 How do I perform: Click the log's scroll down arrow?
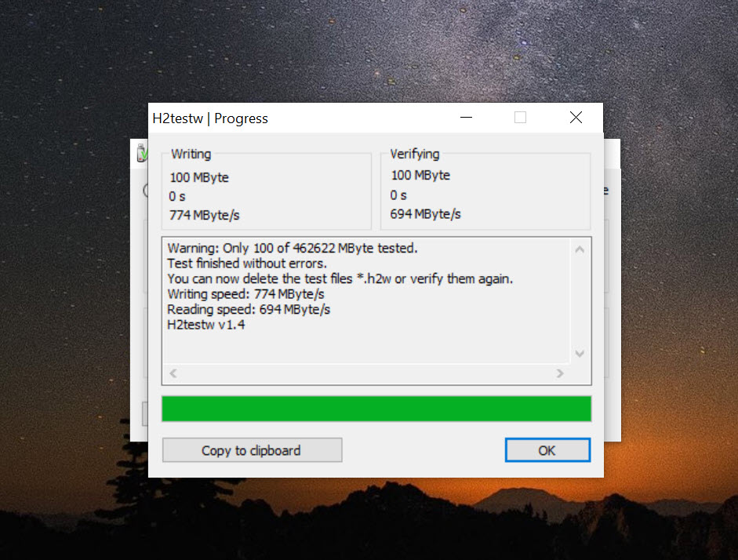(580, 354)
